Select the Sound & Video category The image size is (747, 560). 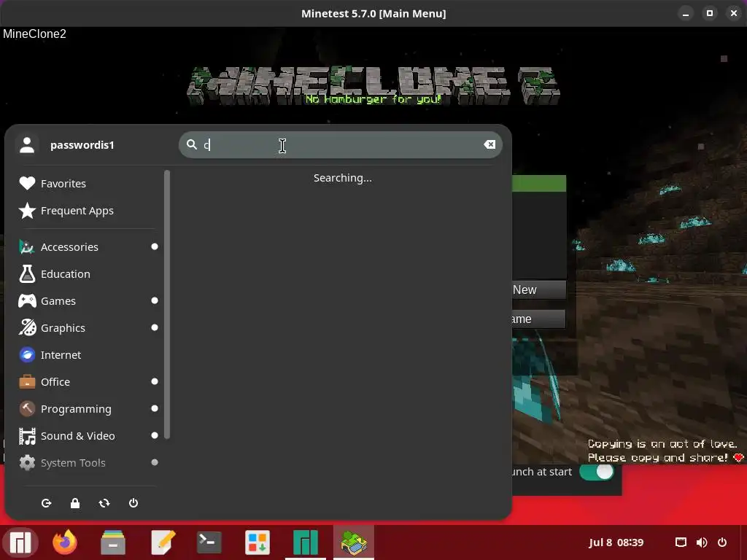click(88, 436)
